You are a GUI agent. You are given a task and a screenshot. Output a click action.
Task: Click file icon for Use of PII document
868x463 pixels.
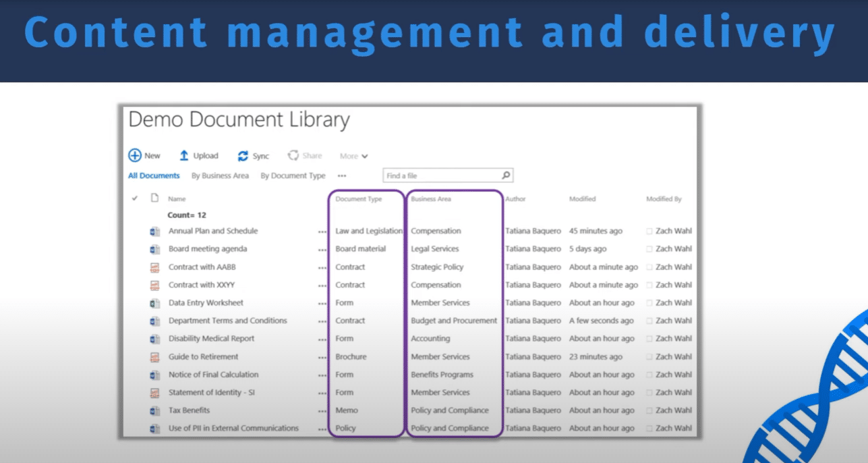154,428
